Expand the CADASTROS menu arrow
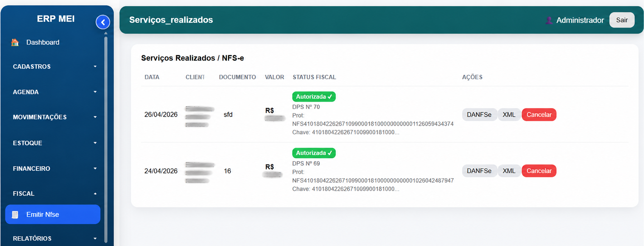Screen dimensions: 644x246 (95, 67)
